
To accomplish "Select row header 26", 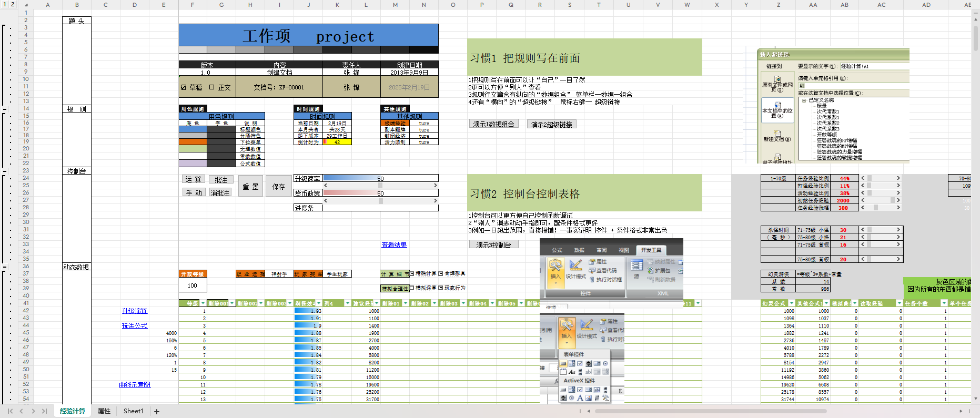I will 26,193.
